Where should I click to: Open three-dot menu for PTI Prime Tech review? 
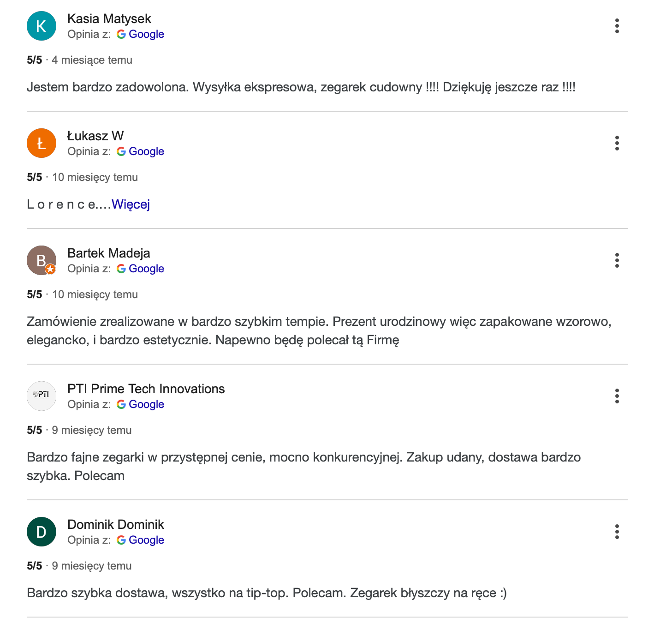617,396
